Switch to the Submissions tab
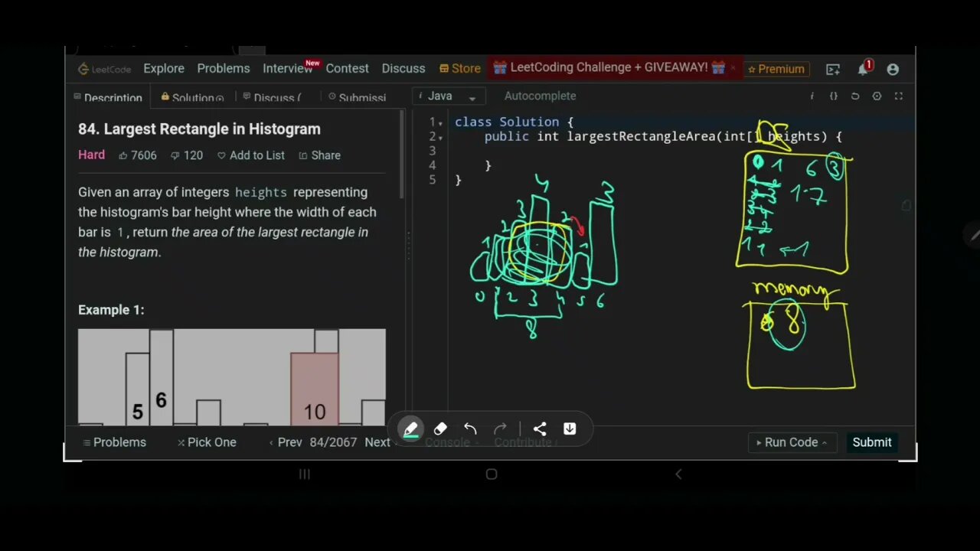Viewport: 980px width, 551px height. click(361, 98)
